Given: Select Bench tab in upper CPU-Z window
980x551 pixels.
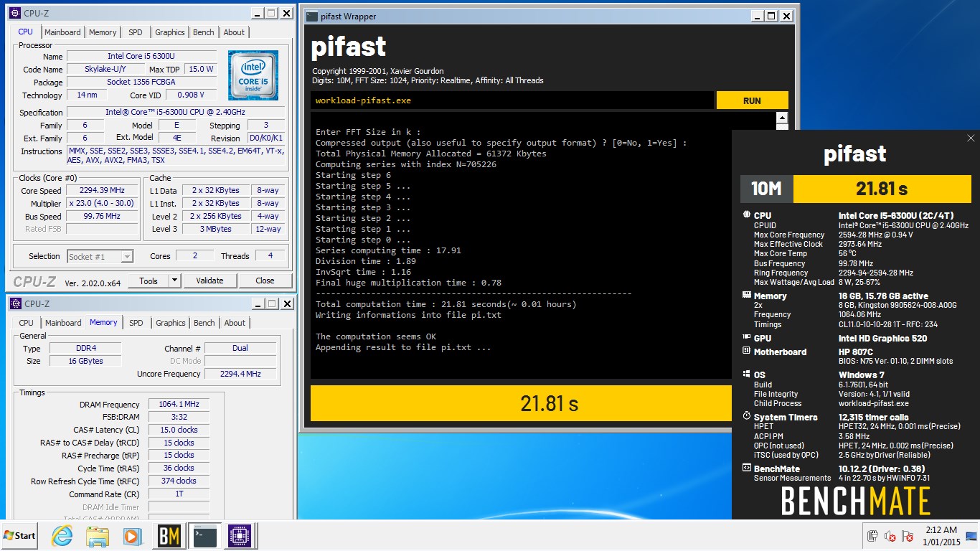Looking at the screenshot, I should [204, 32].
